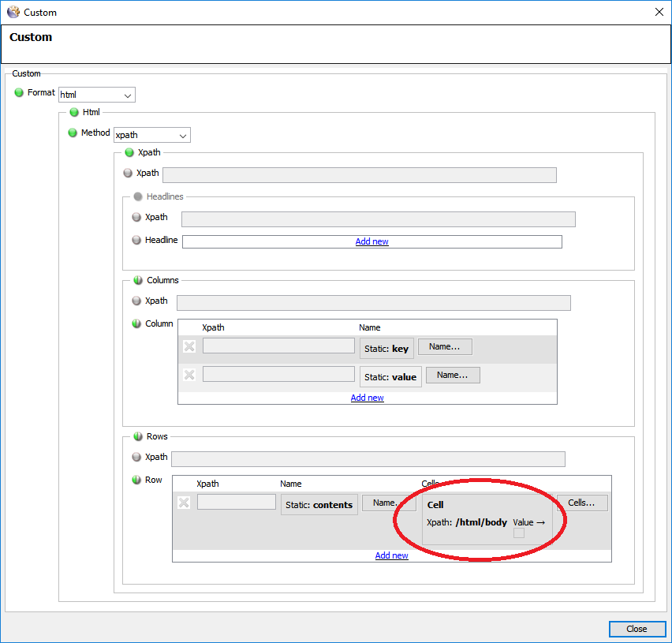Click the half-green dot beside Column label
Screen dimensions: 672x643
[x=136, y=323]
